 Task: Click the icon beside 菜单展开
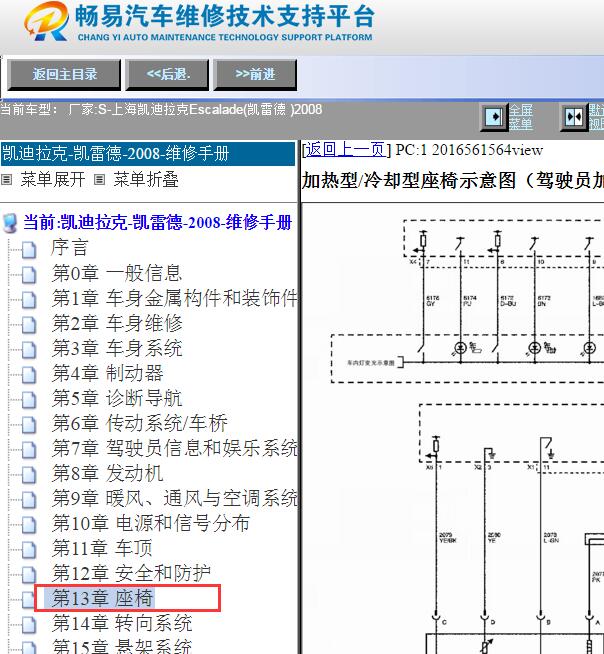point(6,180)
